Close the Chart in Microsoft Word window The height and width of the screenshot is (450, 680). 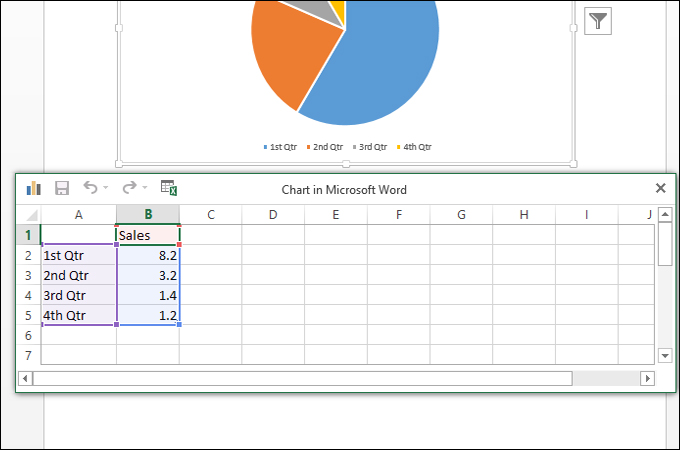(x=660, y=188)
